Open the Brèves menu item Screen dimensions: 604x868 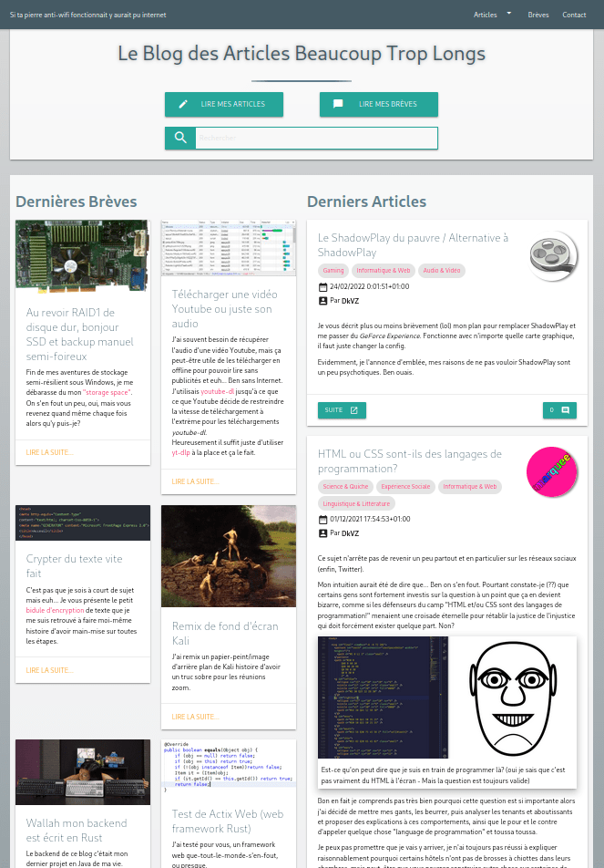538,15
